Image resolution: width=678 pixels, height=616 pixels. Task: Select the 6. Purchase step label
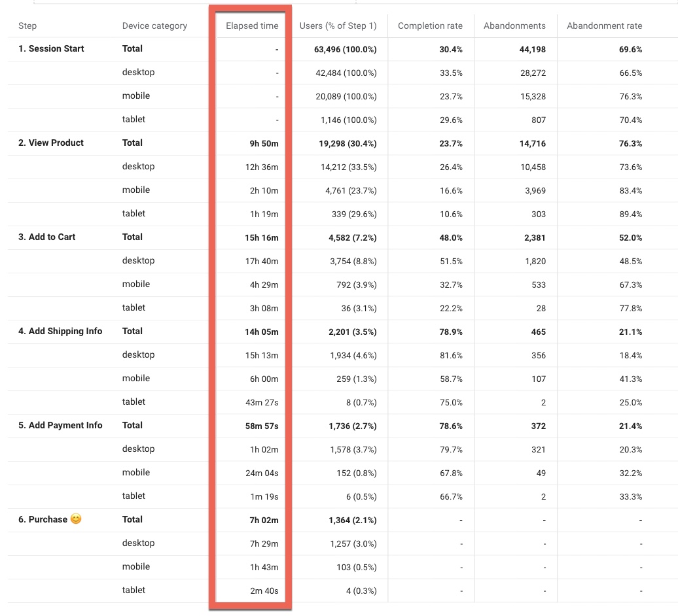click(x=43, y=520)
